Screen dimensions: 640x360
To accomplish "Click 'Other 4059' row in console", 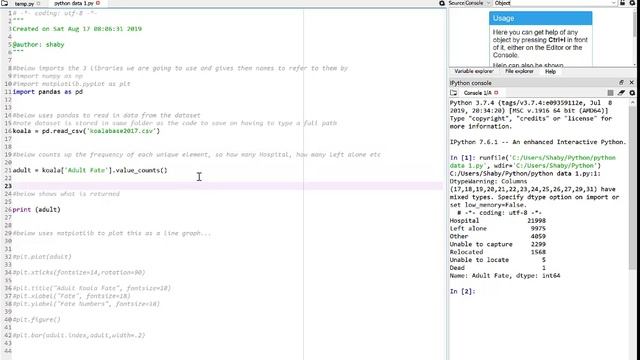I will [x=498, y=236].
